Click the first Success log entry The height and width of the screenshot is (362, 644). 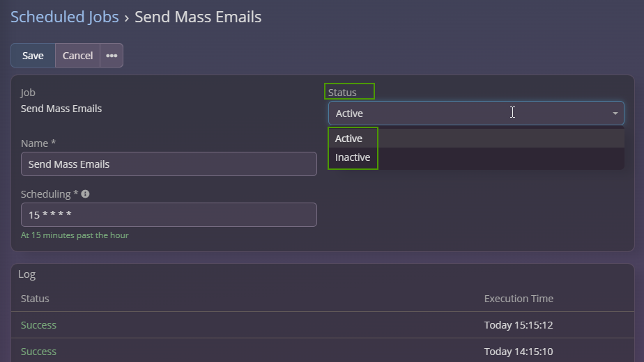pos(38,325)
